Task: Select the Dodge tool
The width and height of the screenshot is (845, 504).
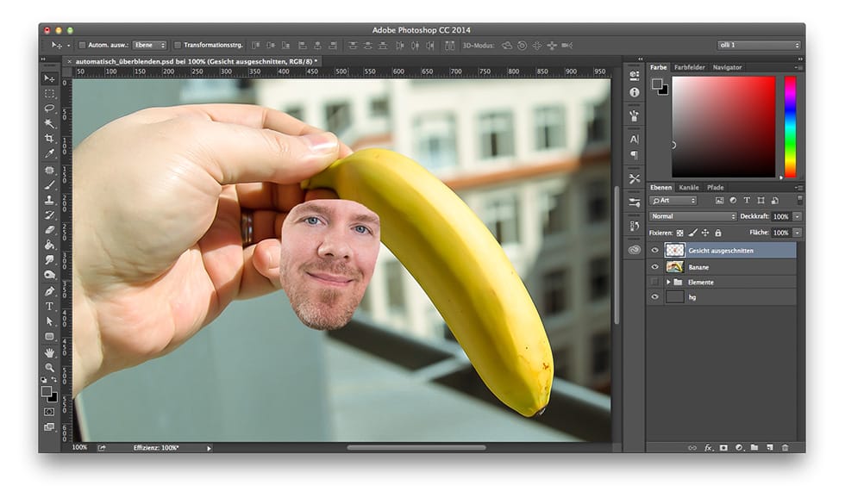Action: (50, 275)
